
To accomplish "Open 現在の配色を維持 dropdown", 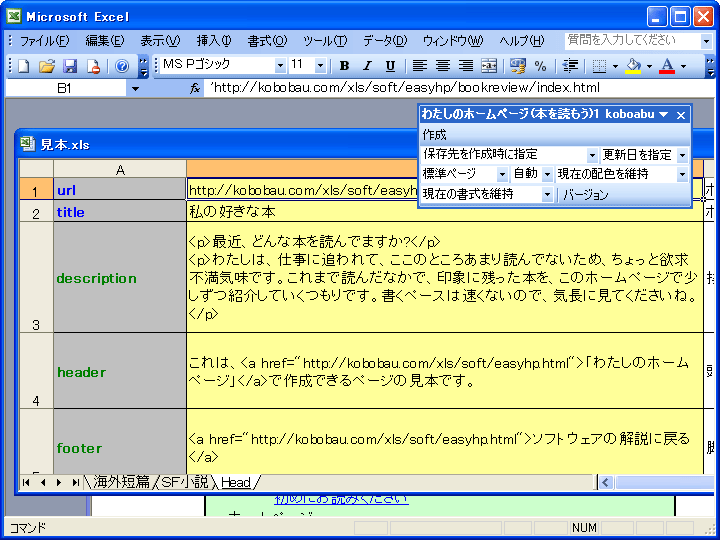I will click(x=682, y=174).
